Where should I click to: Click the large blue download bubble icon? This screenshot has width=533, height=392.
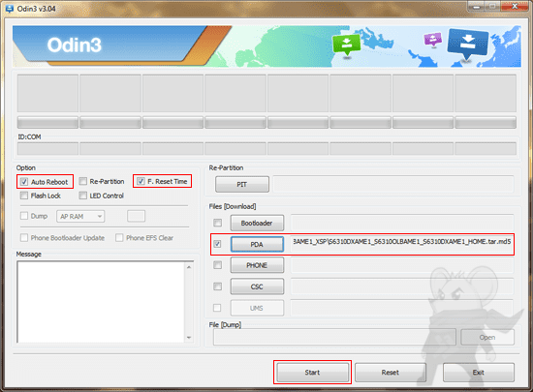coord(468,45)
